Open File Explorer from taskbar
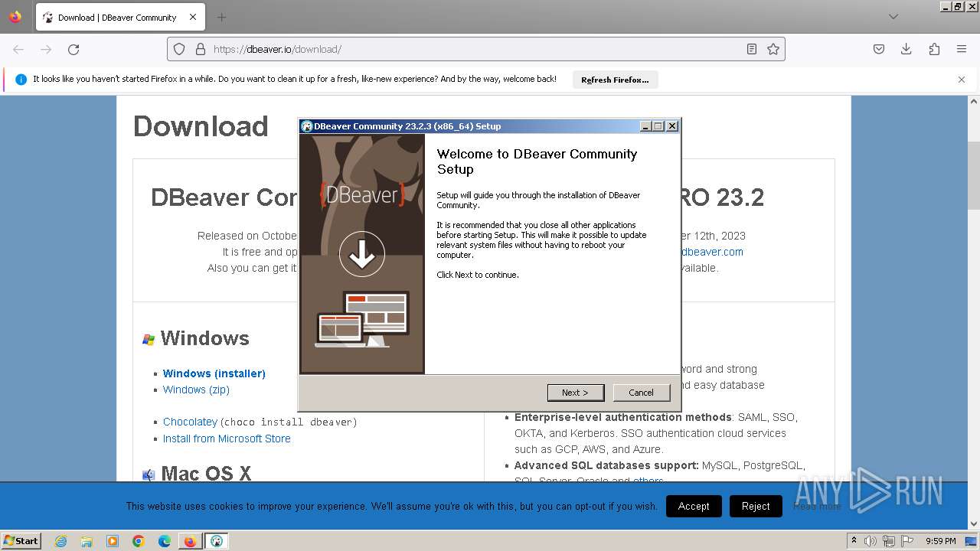980x551 pixels. coord(87,541)
